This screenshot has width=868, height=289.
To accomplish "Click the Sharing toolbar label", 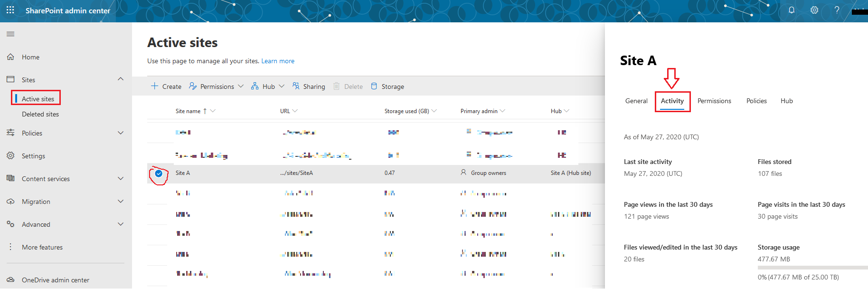I will [314, 87].
